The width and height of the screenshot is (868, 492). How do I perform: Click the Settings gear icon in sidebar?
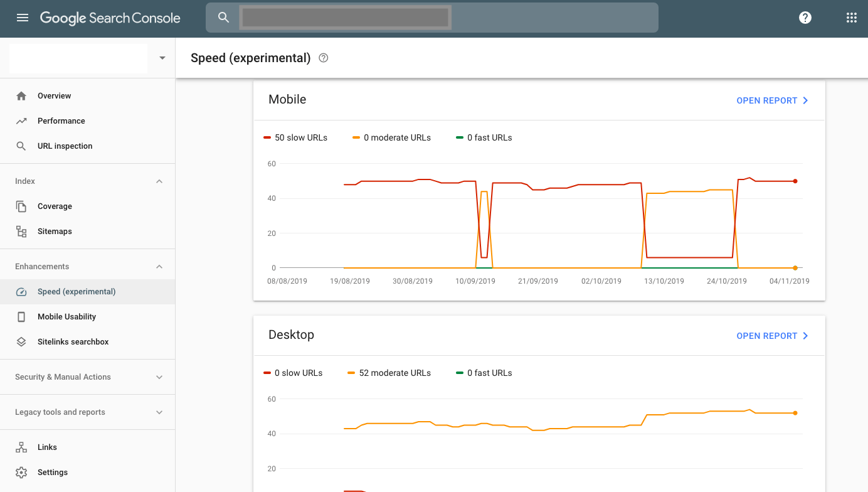click(21, 473)
